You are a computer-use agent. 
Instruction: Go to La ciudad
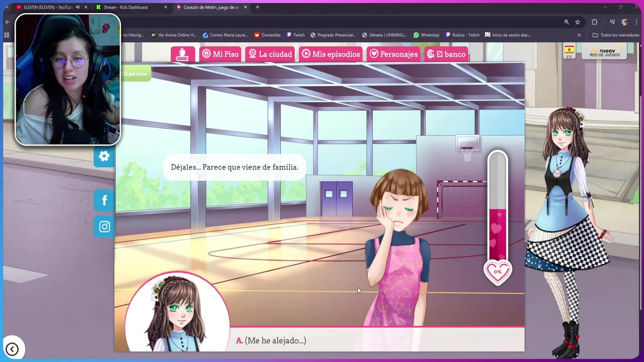270,54
